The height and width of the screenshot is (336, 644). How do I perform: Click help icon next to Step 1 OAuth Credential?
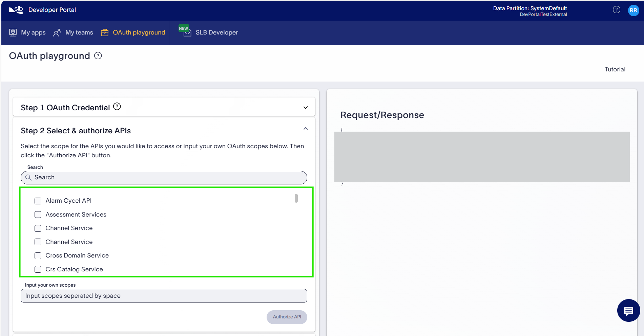(117, 107)
